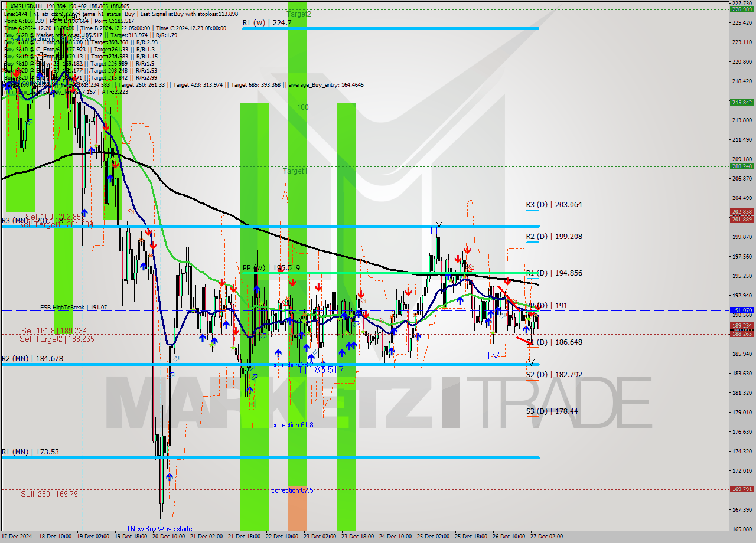Select the 215.842 green price tag

pos(742,102)
